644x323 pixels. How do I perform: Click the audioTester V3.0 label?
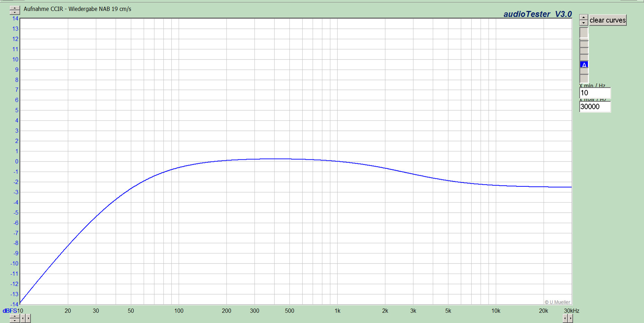[x=537, y=14]
